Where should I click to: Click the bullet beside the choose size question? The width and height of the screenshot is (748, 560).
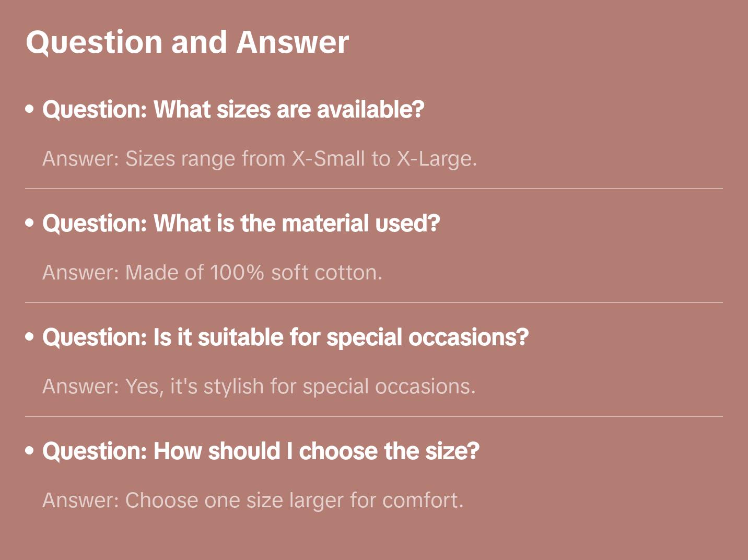tap(30, 451)
